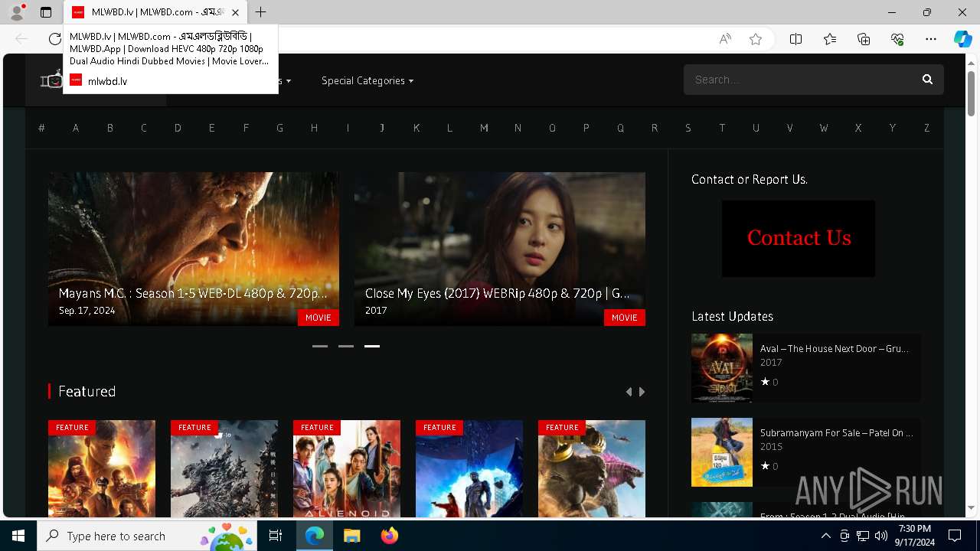
Task: Activate Read aloud icon in address bar
Action: pos(725,39)
